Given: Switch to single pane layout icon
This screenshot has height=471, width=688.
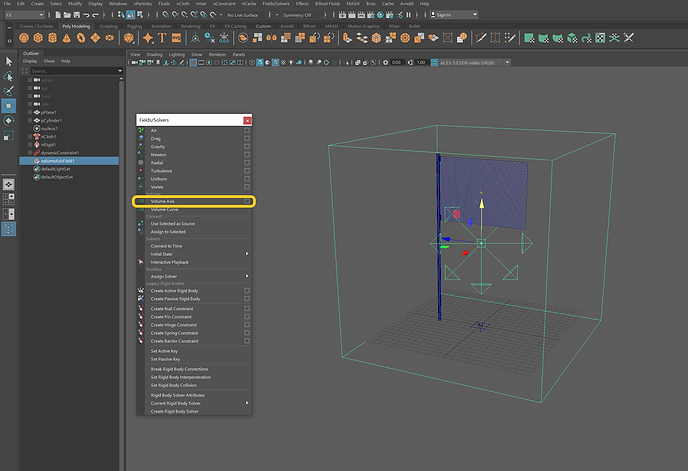Looking at the screenshot, I should (x=9, y=184).
